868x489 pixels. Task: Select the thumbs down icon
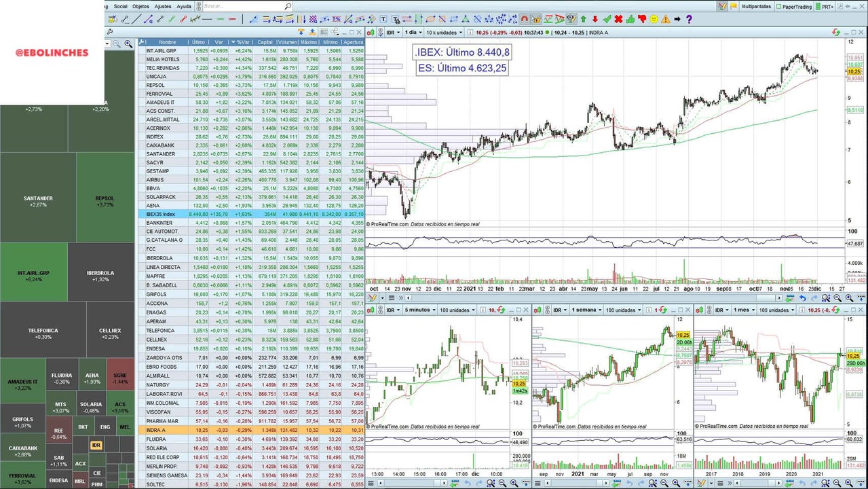(642, 19)
